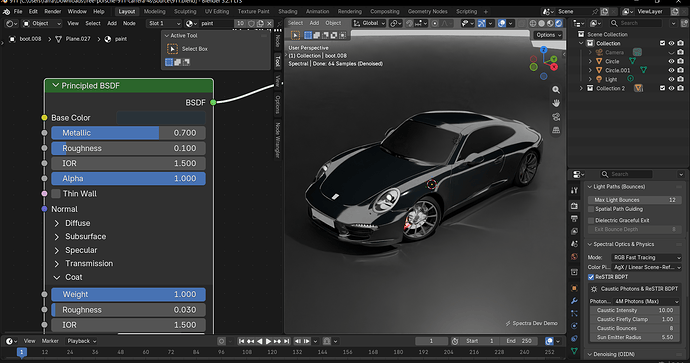Hide the Circle object with eye icon
This screenshot has height=363, width=690.
pos(671,62)
